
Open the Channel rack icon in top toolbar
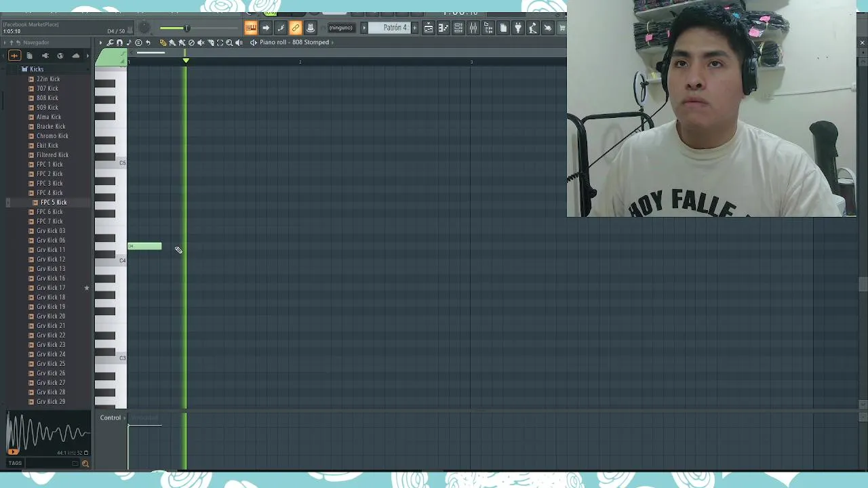458,28
